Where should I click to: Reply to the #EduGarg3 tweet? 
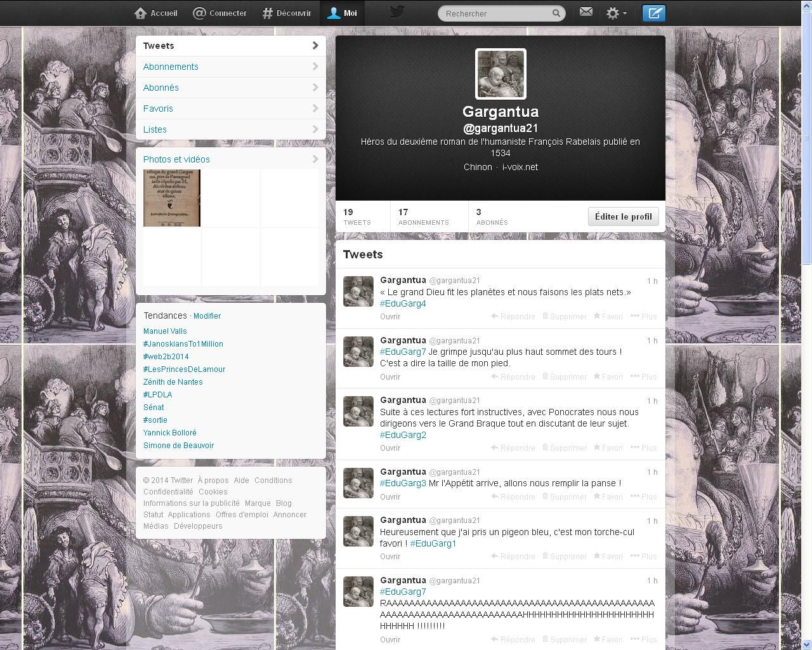513,496
